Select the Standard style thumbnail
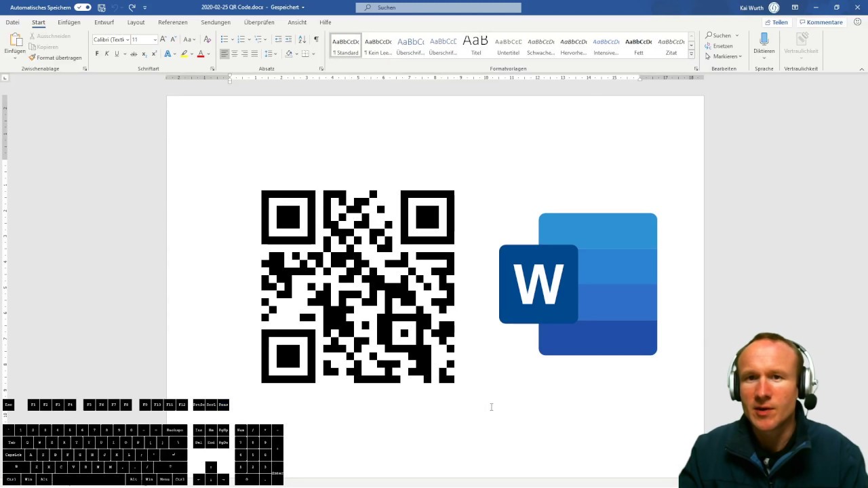Viewport: 868px width, 488px height. pyautogui.click(x=346, y=45)
